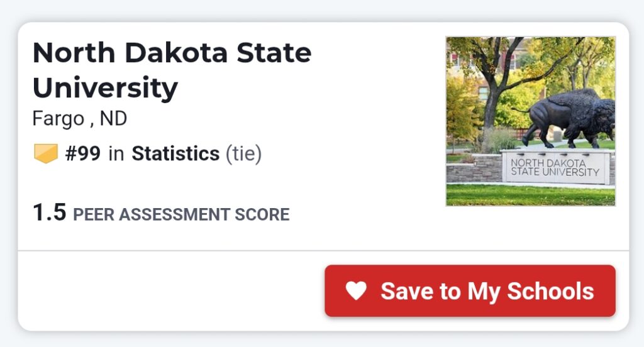Click the Peer Assessment Score label
The width and height of the screenshot is (644, 347).
(x=181, y=214)
